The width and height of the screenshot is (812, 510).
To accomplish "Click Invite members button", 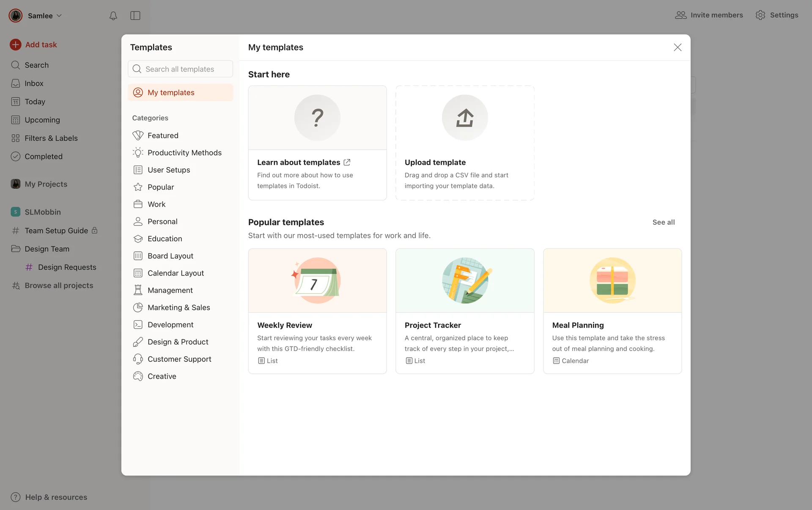I will click(x=709, y=15).
